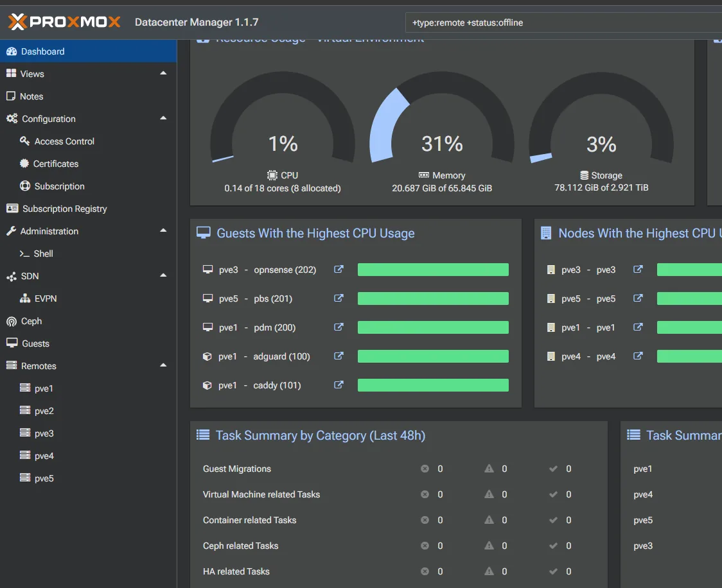The height and width of the screenshot is (588, 722).
Task: Collapse the Configuration section arrow
Action: pos(163,118)
